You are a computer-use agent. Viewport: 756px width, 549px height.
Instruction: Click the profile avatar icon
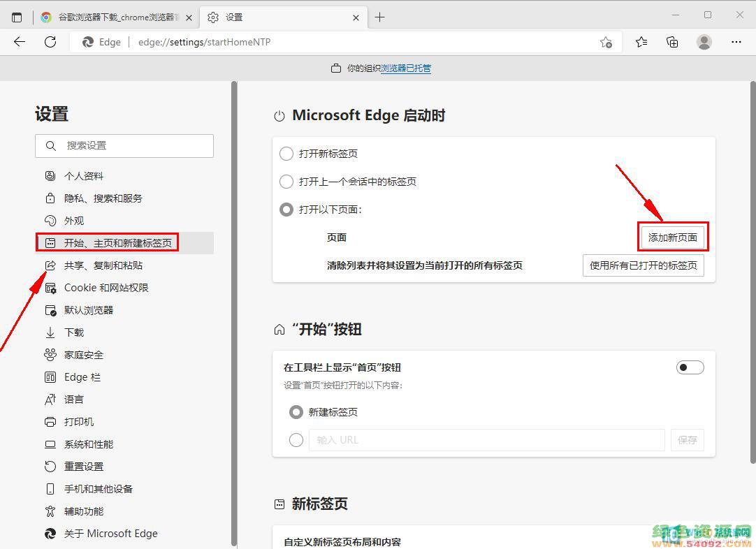pyautogui.click(x=704, y=43)
